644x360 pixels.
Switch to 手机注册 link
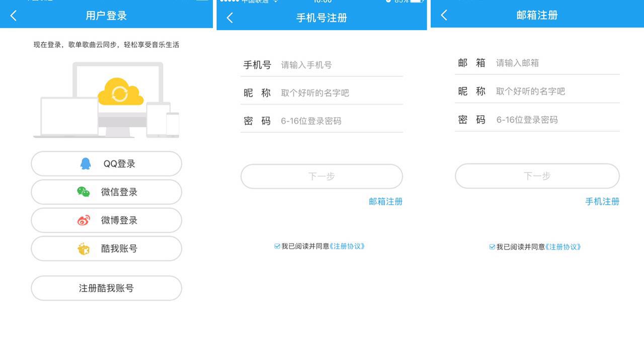click(x=602, y=202)
